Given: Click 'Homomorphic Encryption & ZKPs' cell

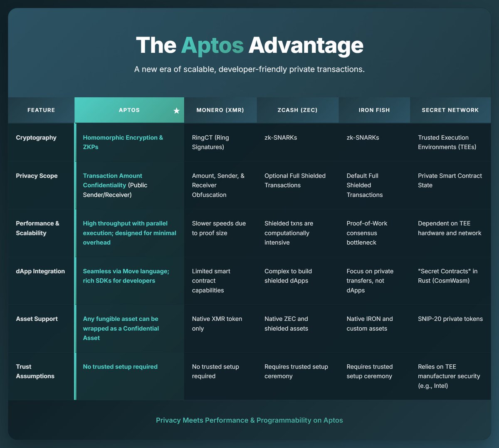Looking at the screenshot, I should point(123,142).
